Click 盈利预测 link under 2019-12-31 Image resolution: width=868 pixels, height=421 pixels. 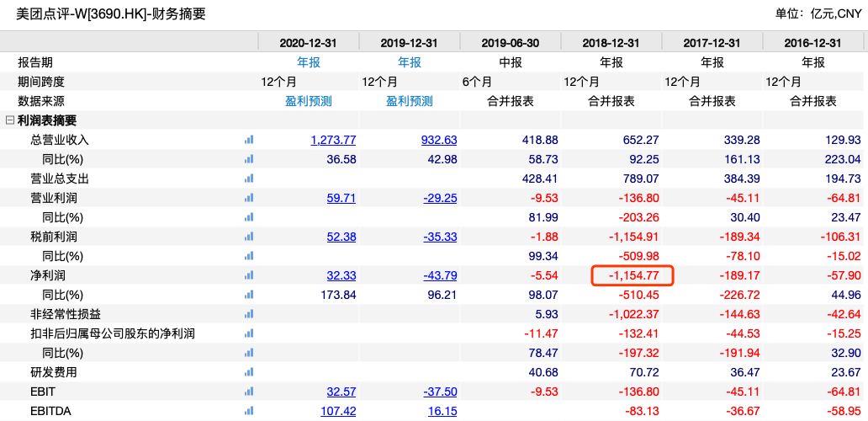409,101
